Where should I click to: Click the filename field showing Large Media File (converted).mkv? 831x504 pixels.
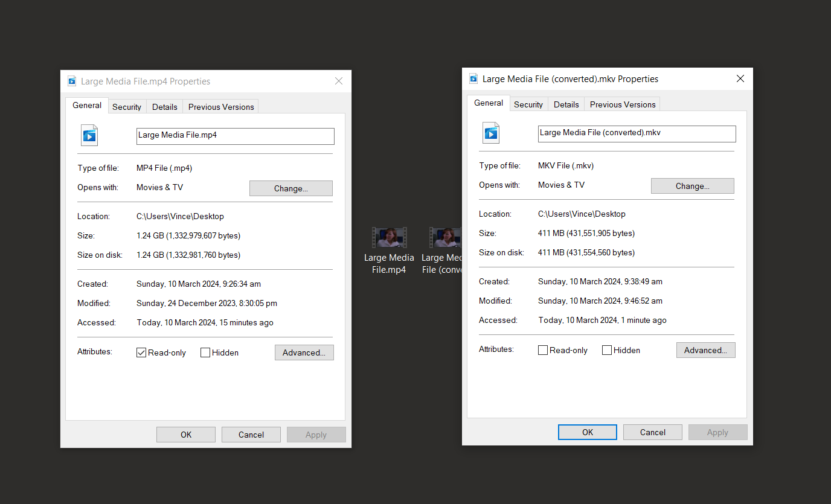click(x=637, y=132)
